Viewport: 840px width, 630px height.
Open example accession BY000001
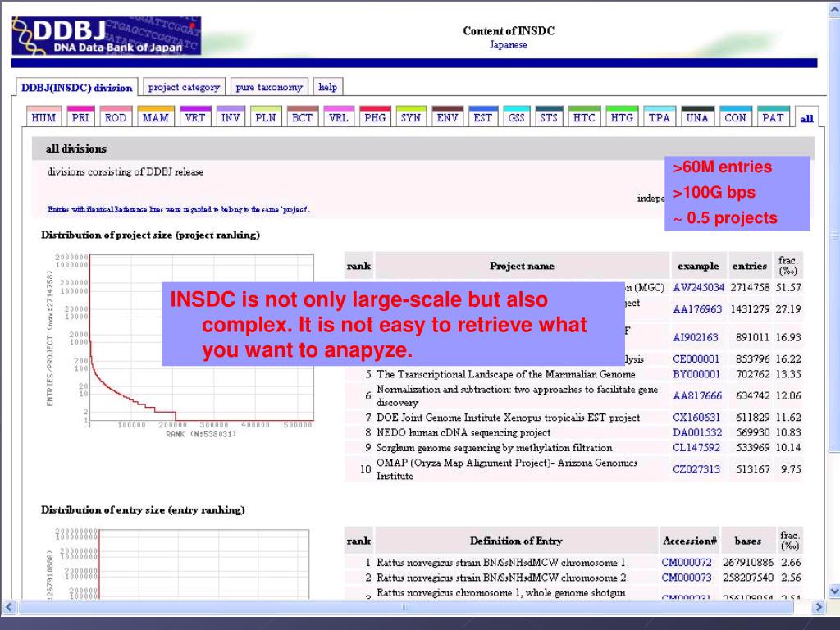tap(696, 374)
